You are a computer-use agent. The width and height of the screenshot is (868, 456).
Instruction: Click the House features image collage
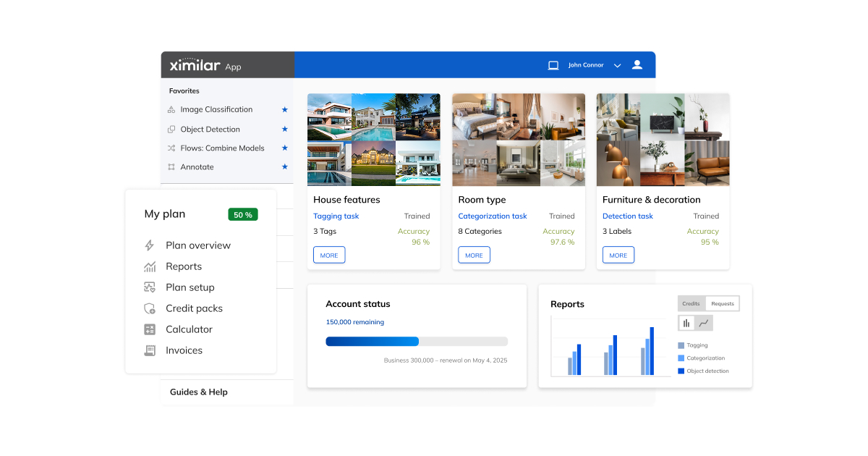point(374,140)
